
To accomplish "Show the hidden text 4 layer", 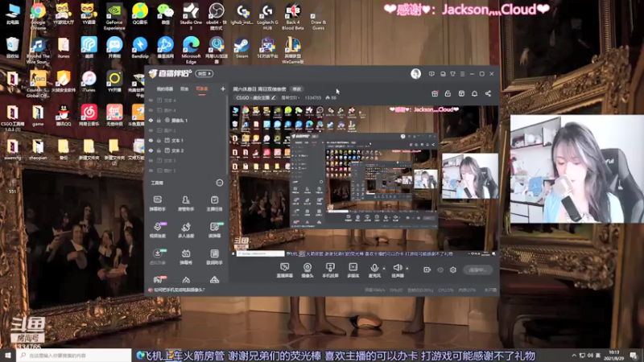I will 151,100.
